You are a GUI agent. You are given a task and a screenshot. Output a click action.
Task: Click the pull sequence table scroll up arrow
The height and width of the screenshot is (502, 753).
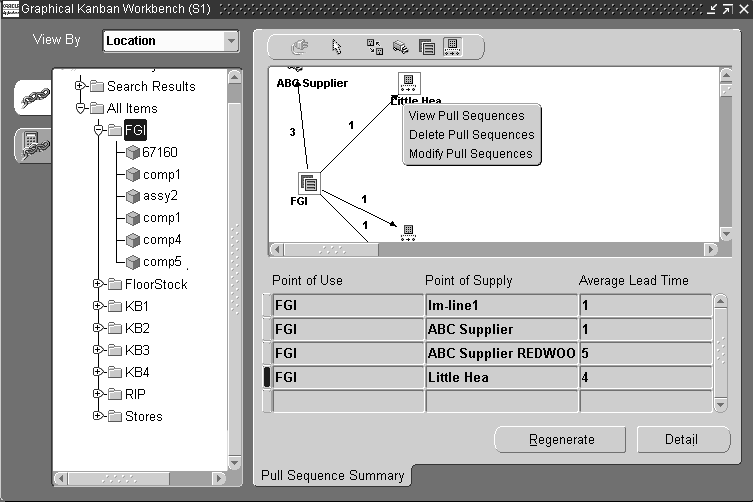click(x=720, y=302)
